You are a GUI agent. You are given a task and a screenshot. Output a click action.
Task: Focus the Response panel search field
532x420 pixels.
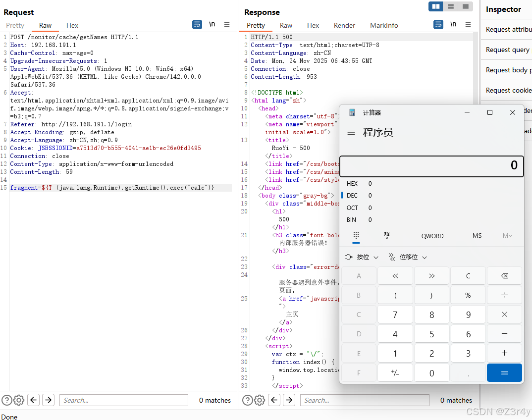(x=365, y=400)
